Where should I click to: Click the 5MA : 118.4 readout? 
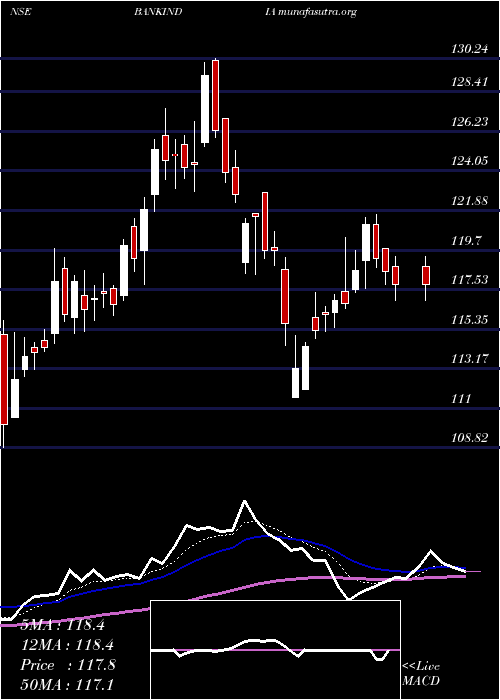click(x=63, y=625)
